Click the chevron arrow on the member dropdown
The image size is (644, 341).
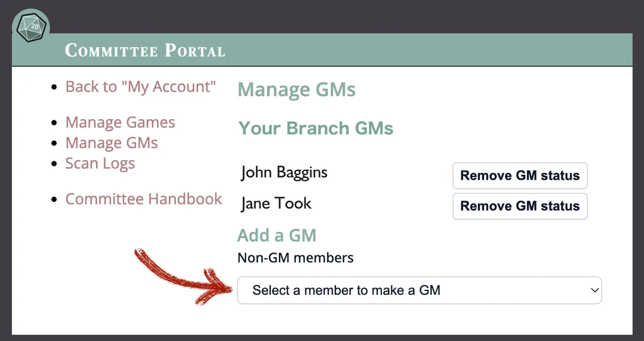[594, 291]
